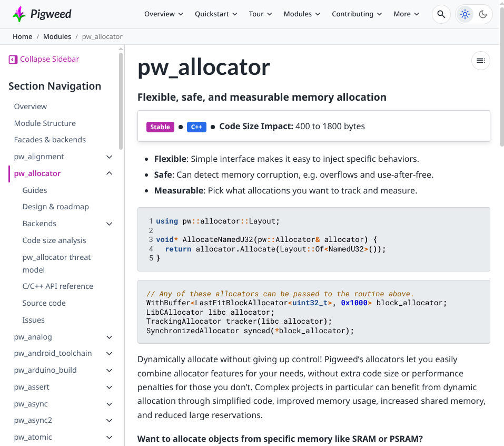Expand the pw_assert chevron
Image resolution: width=504 pixels, height=446 pixels.
(x=110, y=387)
